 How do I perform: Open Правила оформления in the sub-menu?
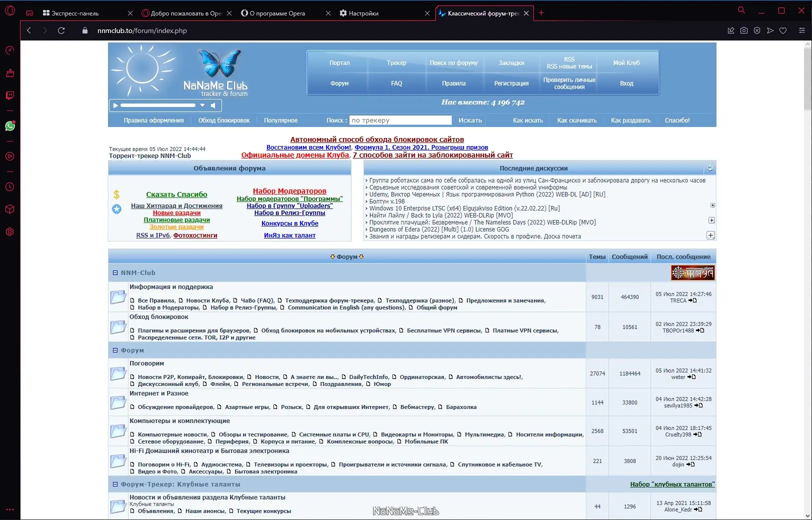pos(153,120)
